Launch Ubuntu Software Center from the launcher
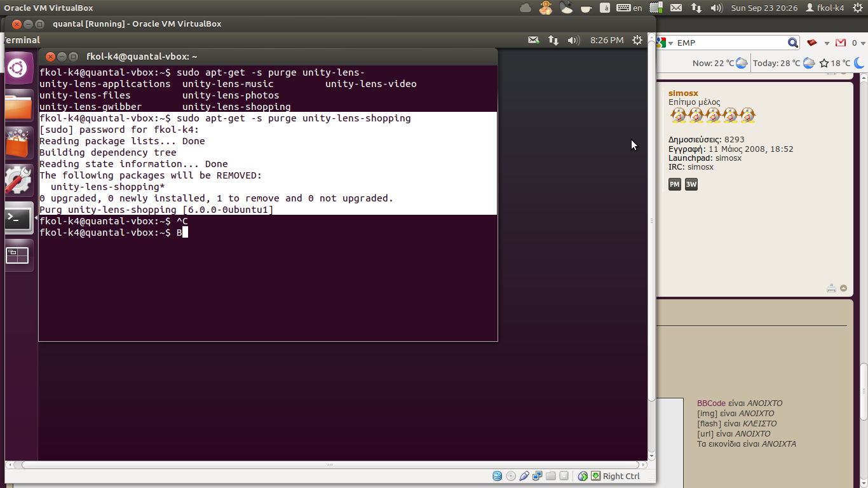The width and height of the screenshot is (868, 488). [x=18, y=143]
